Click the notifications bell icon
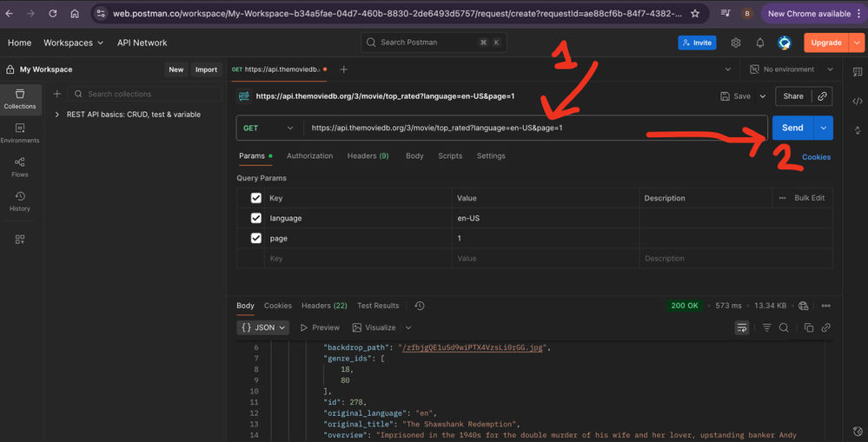Image resolution: width=868 pixels, height=442 pixels. (759, 43)
